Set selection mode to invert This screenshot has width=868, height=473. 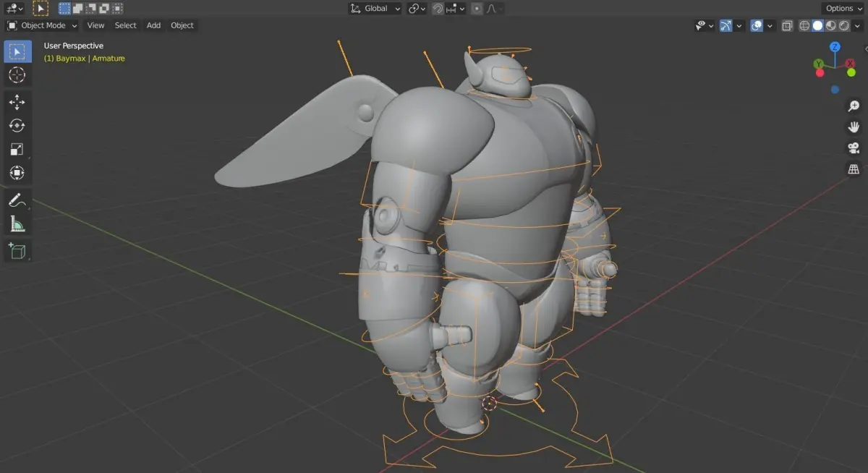pos(104,9)
